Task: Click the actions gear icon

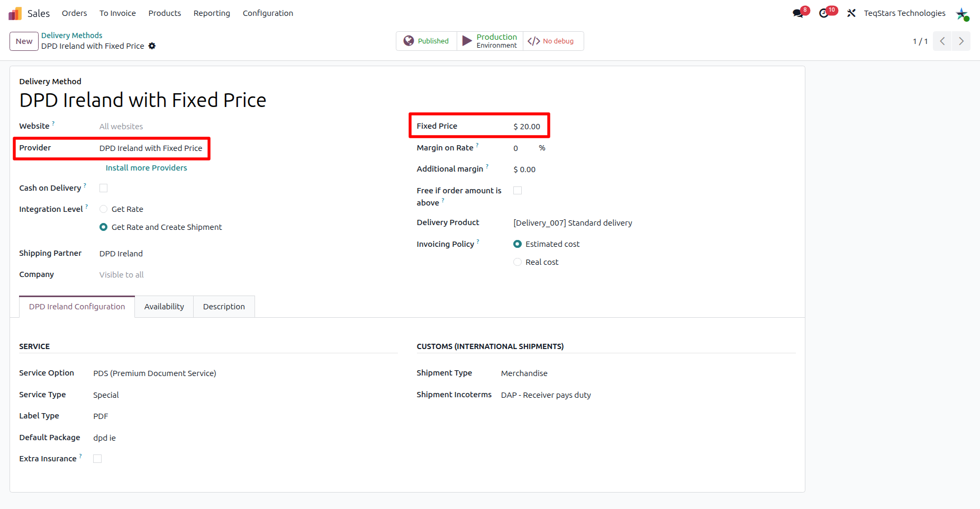Action: [152, 46]
